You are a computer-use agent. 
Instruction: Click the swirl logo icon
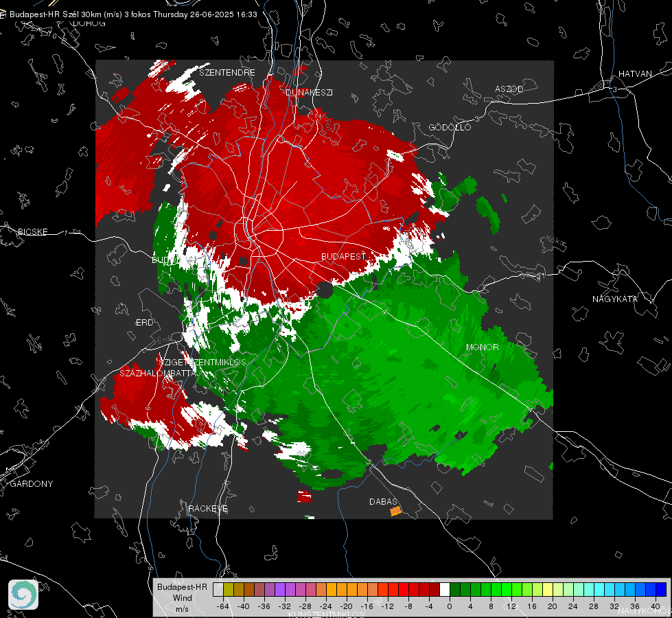23,595
